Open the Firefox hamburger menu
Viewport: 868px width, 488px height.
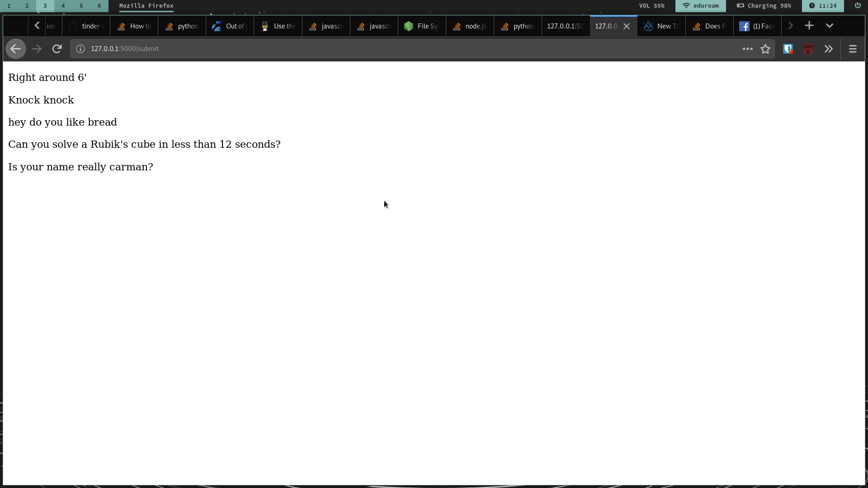[853, 49]
